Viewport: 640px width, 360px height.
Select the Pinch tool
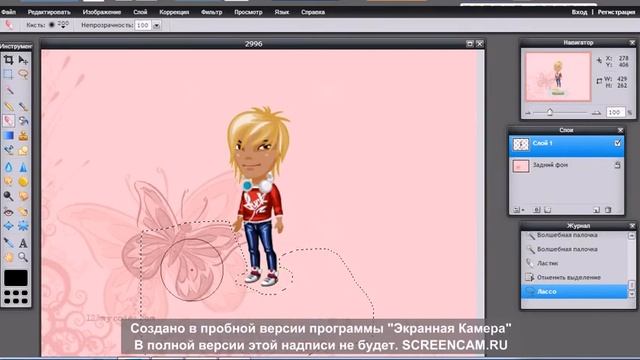coord(23,226)
